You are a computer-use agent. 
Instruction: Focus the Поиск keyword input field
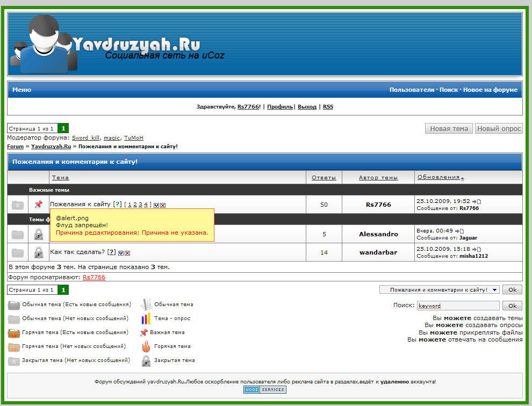click(458, 306)
